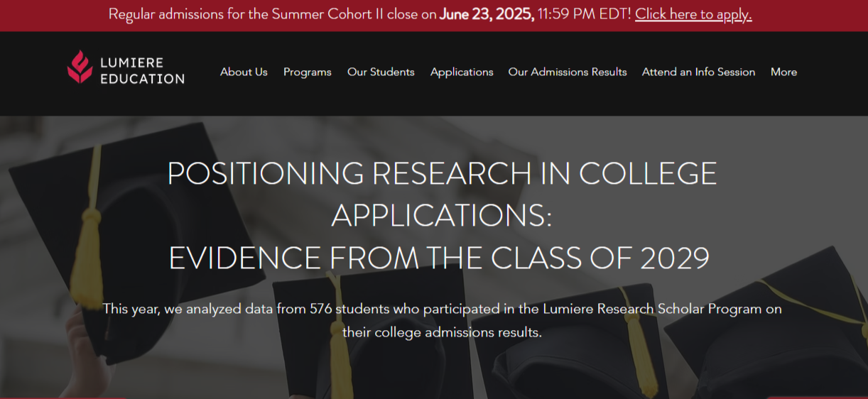Image resolution: width=868 pixels, height=399 pixels.
Task: Click the Lumiere Education logo text
Action: pyautogui.click(x=142, y=71)
